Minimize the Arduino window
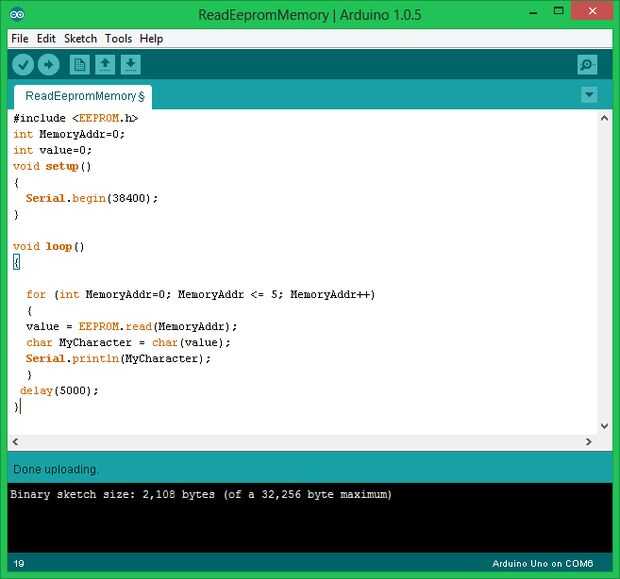The height and width of the screenshot is (579, 620). click(533, 13)
